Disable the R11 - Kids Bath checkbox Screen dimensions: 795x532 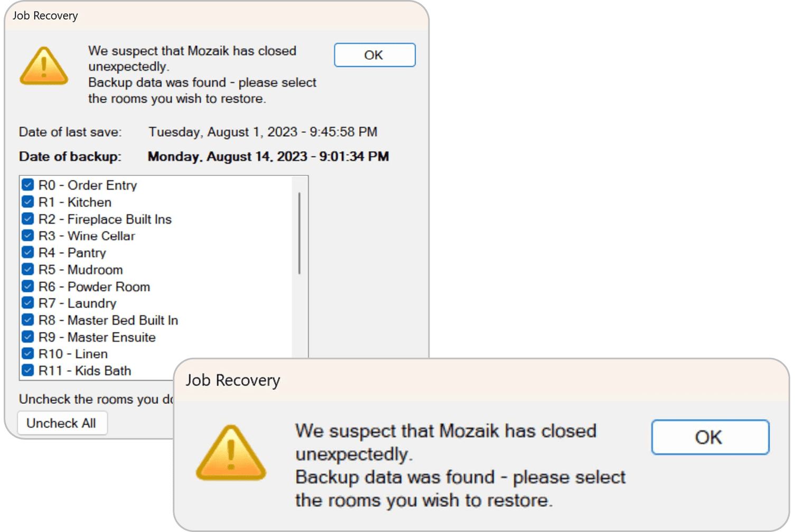(28, 370)
